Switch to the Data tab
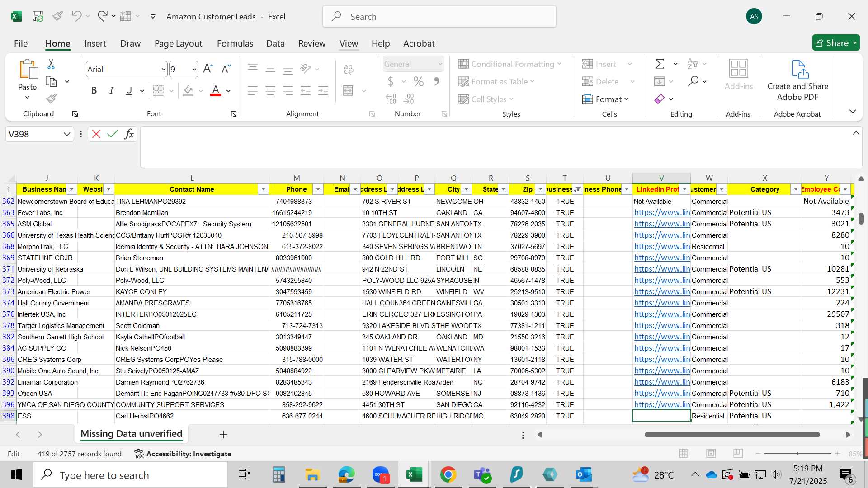 [275, 43]
